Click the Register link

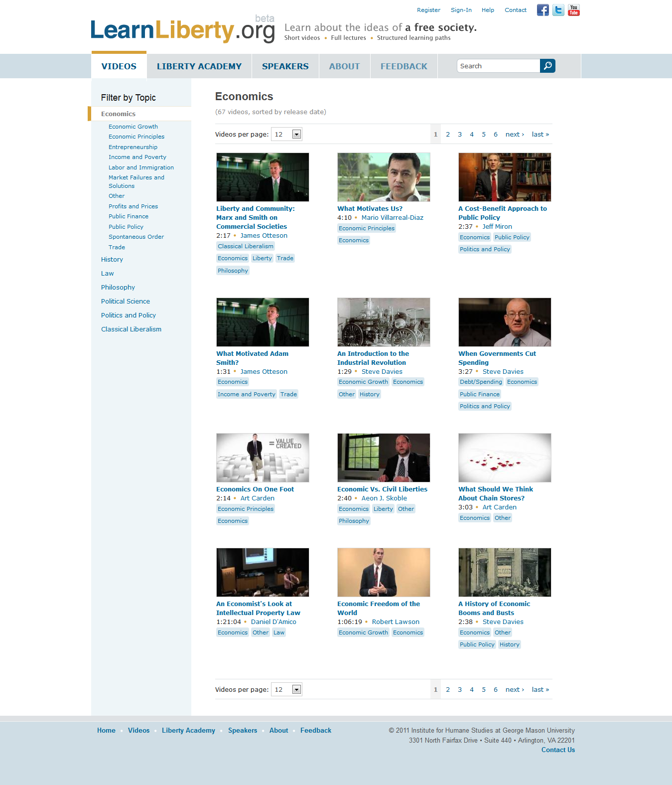[428, 10]
